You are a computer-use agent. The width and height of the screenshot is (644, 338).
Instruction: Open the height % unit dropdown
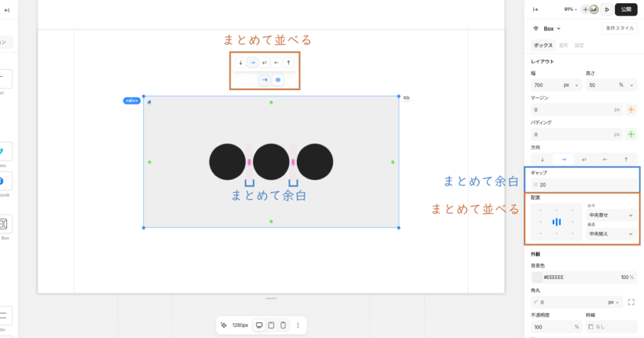pos(626,85)
